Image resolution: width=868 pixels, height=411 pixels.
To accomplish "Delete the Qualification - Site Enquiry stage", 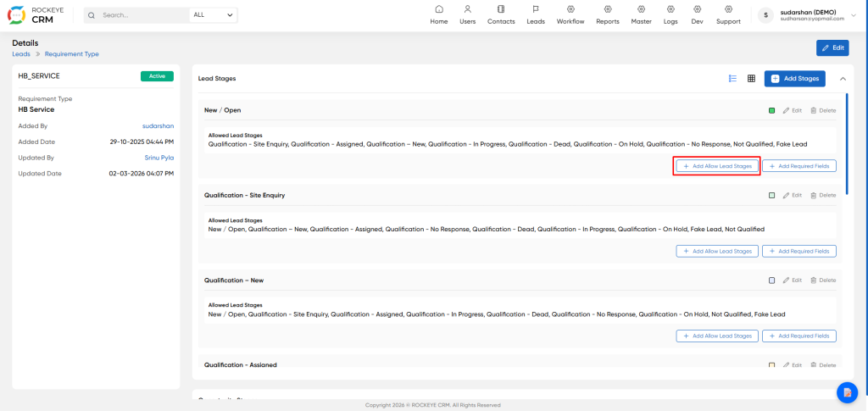I will (x=823, y=195).
